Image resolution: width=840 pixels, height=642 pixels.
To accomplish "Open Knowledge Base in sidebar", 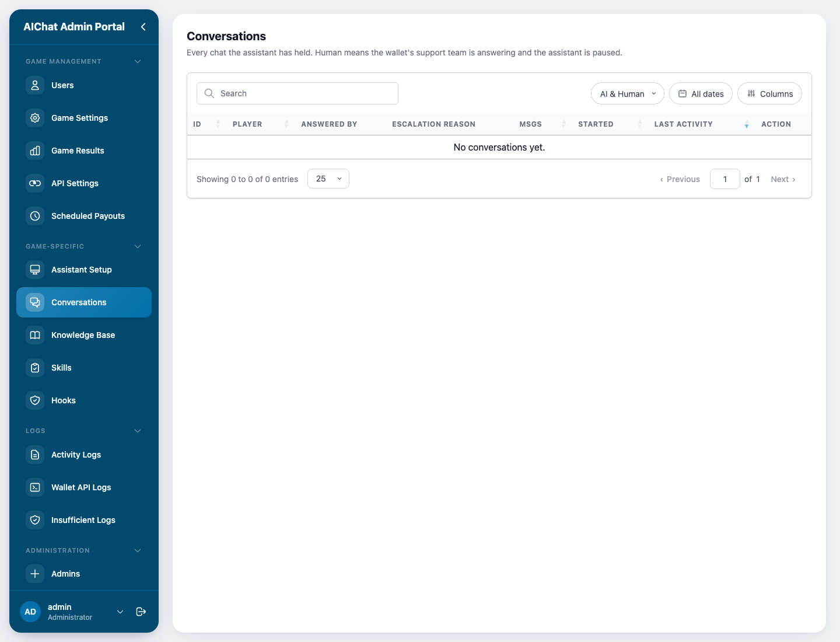I will 84,335.
